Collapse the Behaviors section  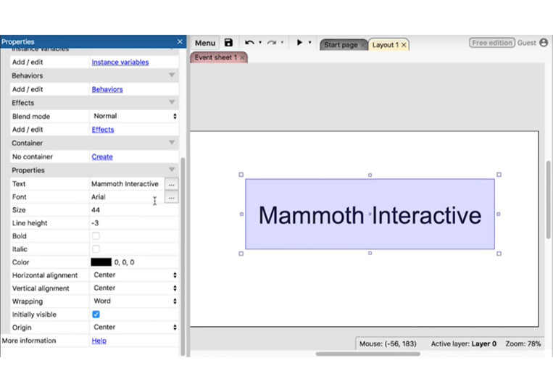point(172,75)
